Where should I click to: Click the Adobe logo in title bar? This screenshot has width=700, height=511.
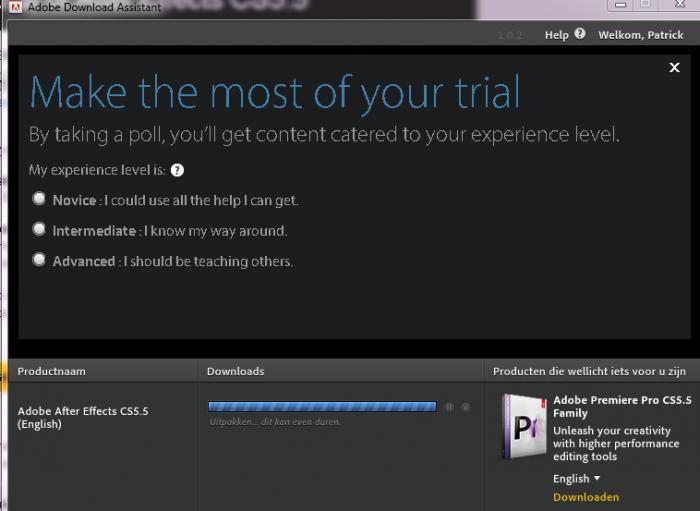point(16,7)
